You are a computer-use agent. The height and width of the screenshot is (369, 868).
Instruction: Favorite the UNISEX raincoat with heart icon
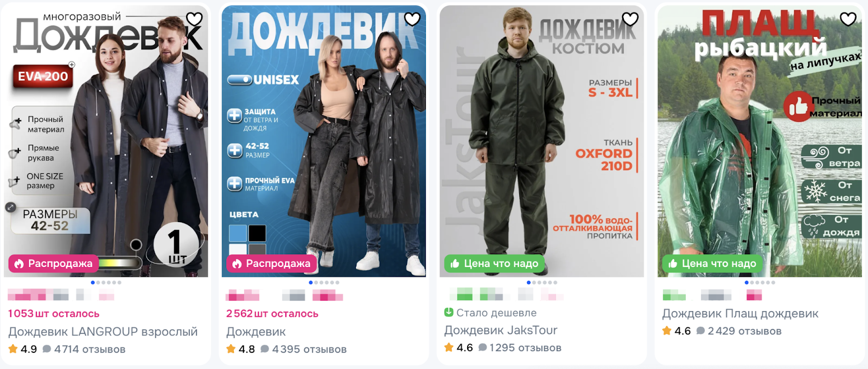point(412,19)
